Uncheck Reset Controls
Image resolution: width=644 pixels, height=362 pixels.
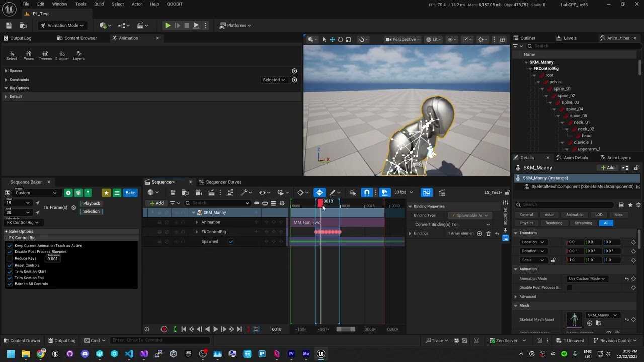pyautogui.click(x=10, y=265)
